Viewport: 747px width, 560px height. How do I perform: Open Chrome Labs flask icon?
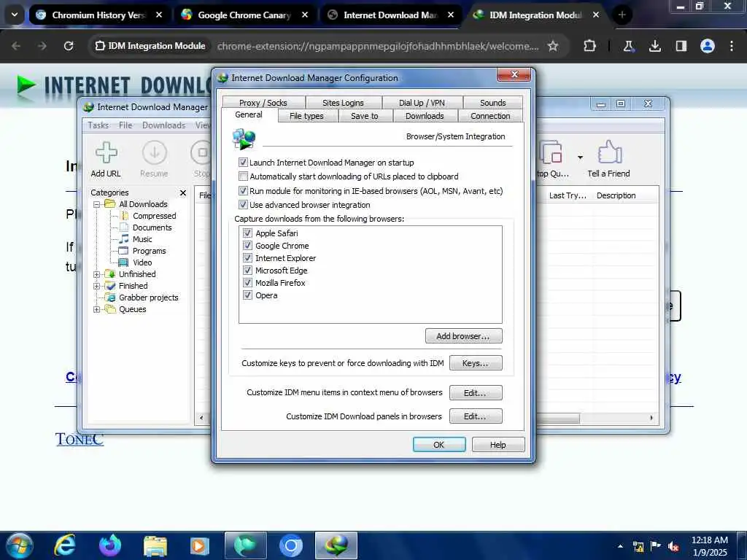[628, 46]
